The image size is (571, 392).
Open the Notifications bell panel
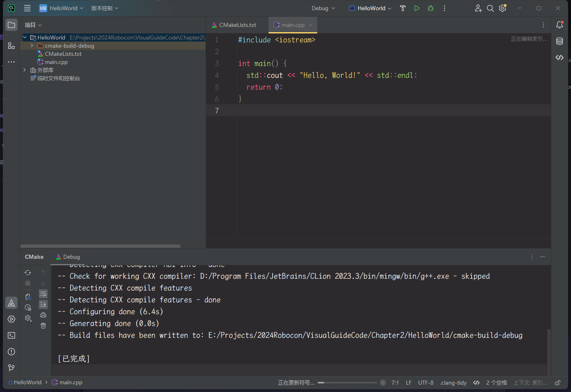[560, 25]
